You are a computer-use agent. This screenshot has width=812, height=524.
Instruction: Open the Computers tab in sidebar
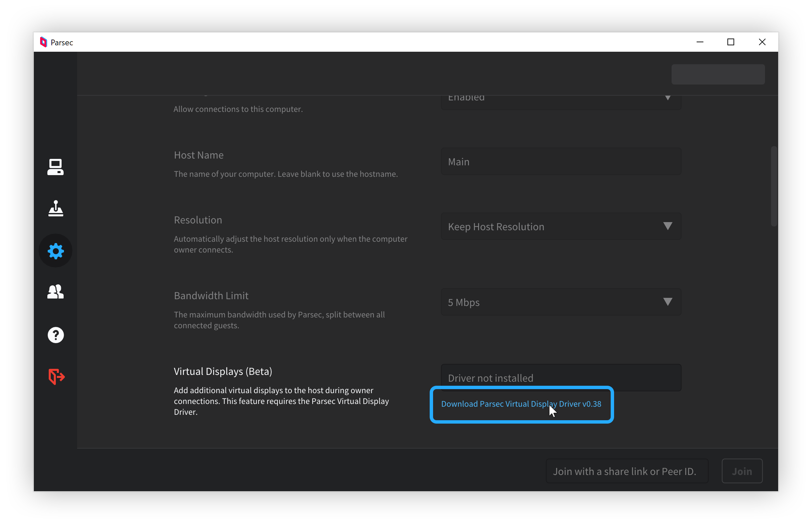[55, 167]
